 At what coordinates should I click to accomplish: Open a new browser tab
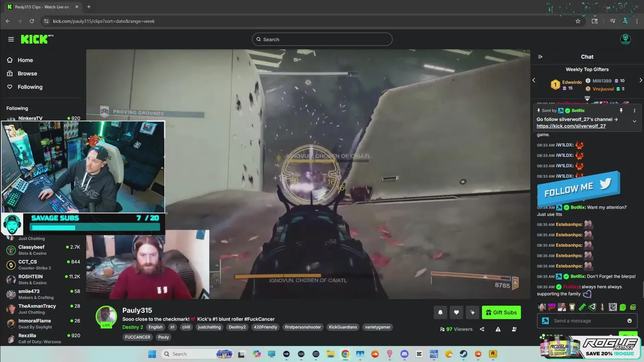89,7
